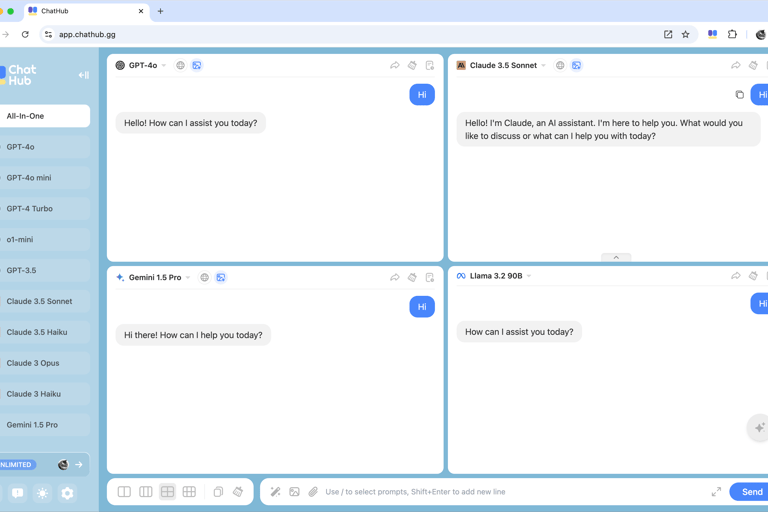Expand the message input box
The height and width of the screenshot is (512, 768).
(716, 491)
